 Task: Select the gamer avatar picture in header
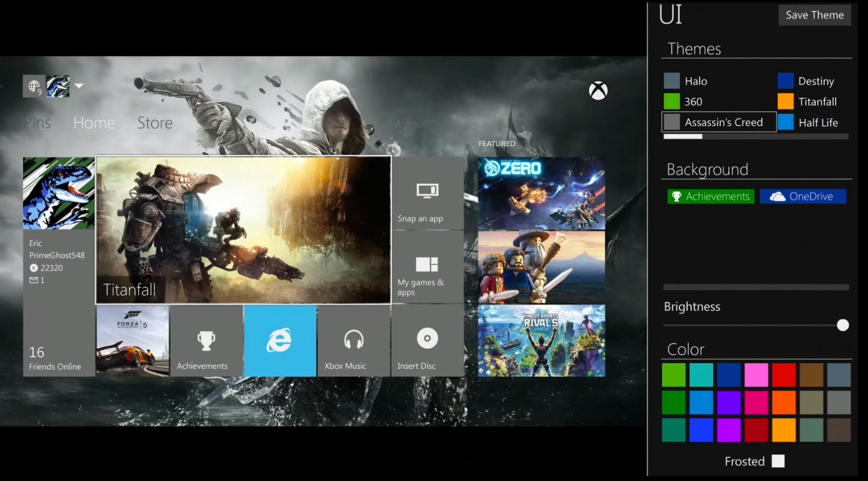pos(58,87)
